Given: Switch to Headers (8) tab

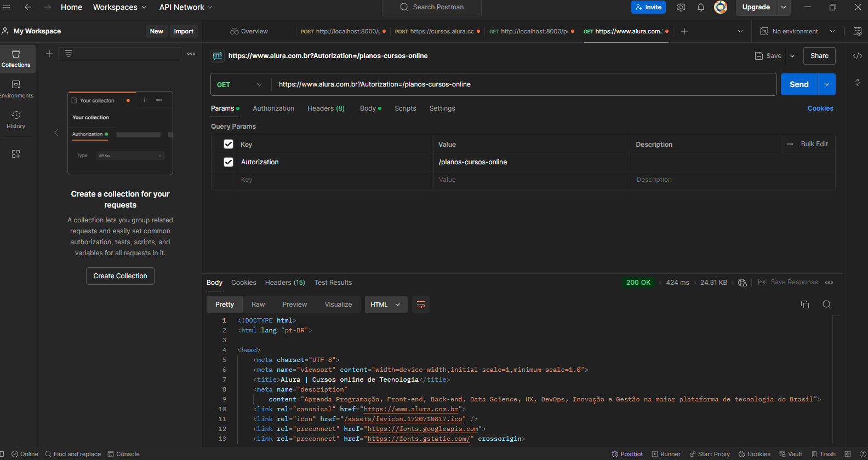Looking at the screenshot, I should [x=326, y=108].
